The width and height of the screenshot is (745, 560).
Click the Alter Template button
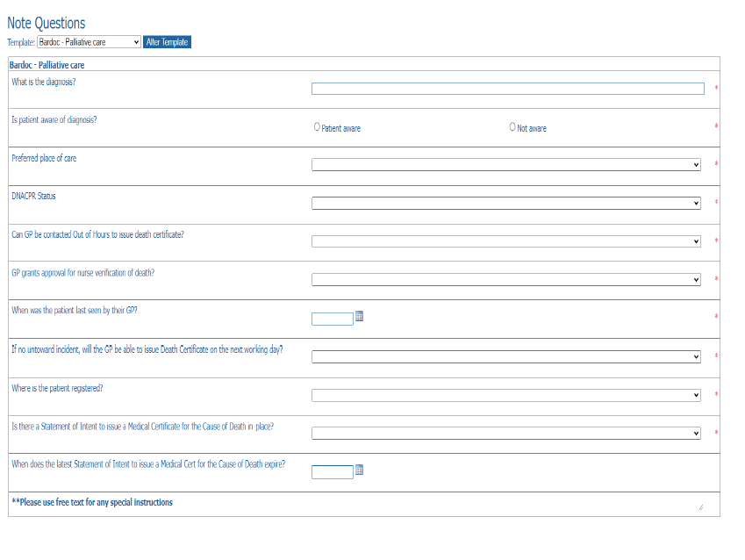pyautogui.click(x=167, y=42)
